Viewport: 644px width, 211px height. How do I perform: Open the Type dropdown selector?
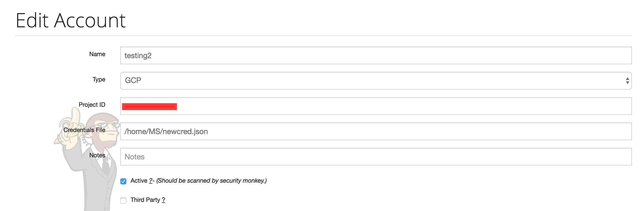coord(374,80)
